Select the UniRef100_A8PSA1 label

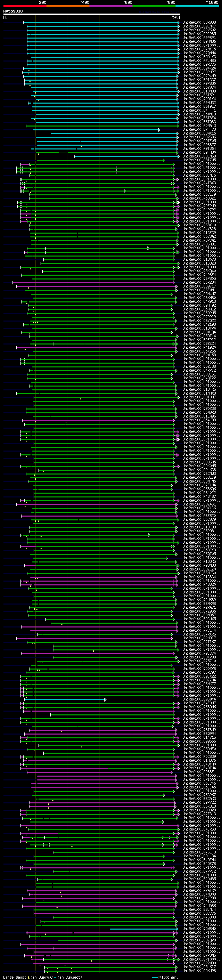[199, 241]
